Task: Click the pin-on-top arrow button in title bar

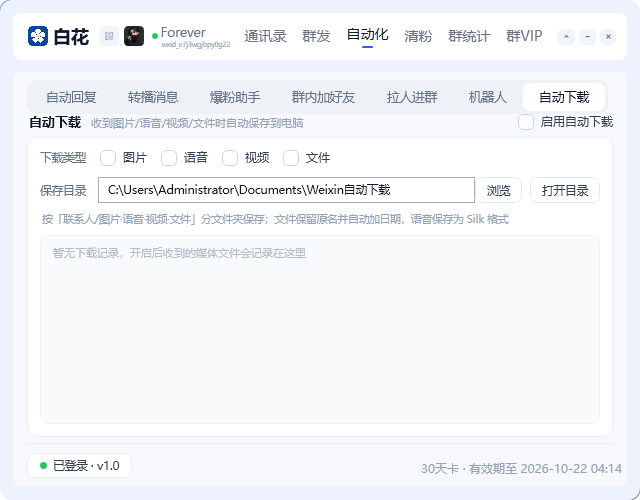Action: 566,37
